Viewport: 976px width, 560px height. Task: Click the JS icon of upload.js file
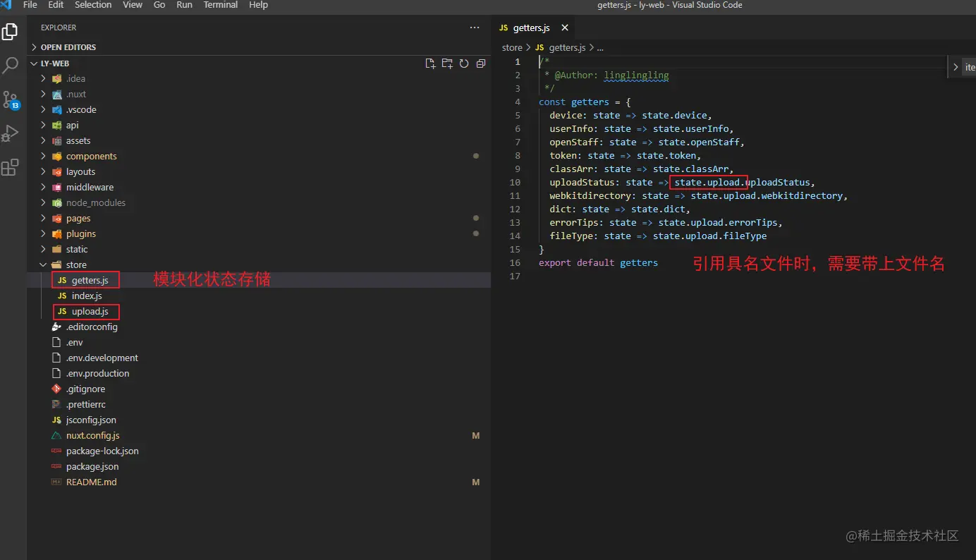(x=62, y=312)
